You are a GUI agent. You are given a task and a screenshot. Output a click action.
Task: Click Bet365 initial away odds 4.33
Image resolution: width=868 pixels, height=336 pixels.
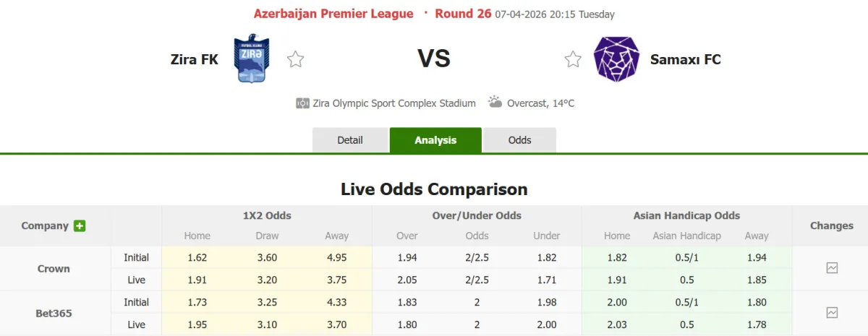336,302
